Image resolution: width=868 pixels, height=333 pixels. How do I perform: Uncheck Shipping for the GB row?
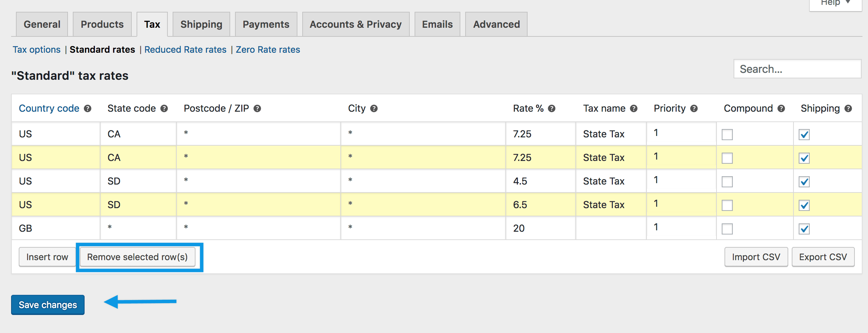[x=804, y=229]
